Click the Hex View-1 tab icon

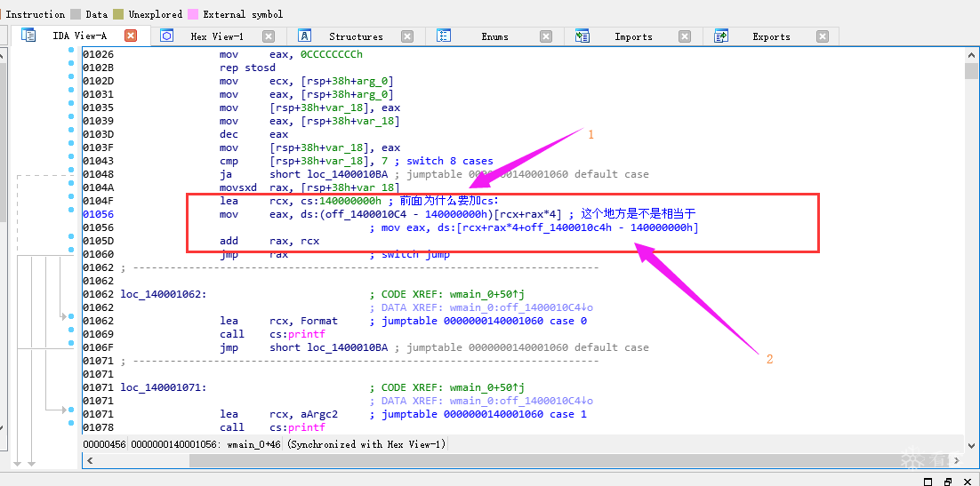[167, 36]
